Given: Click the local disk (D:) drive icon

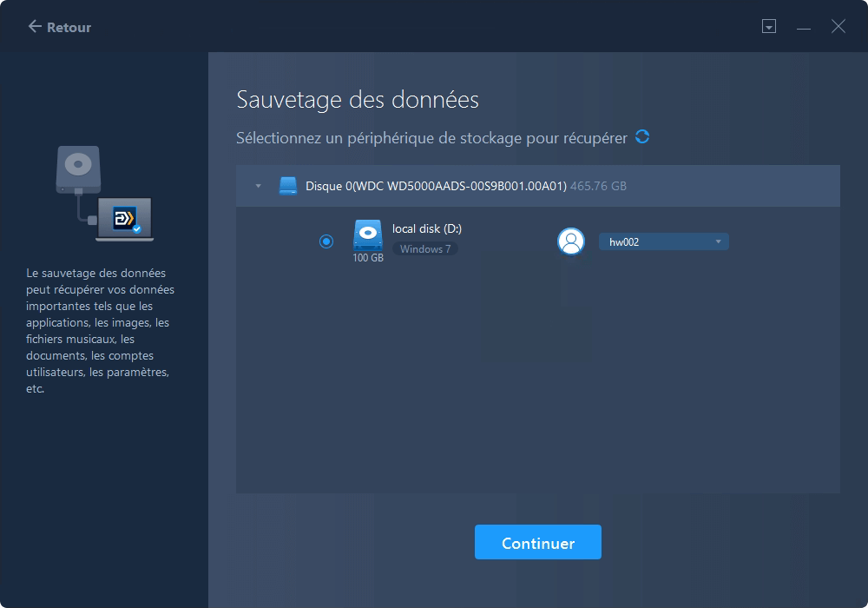Looking at the screenshot, I should click(x=367, y=235).
